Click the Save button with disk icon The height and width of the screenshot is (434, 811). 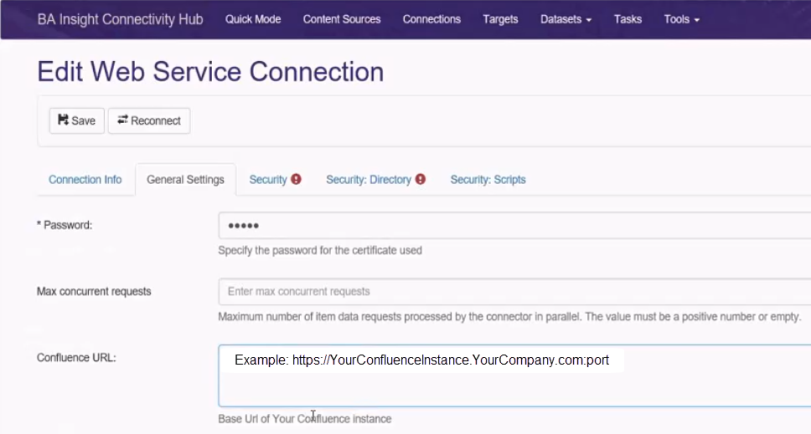click(x=77, y=121)
